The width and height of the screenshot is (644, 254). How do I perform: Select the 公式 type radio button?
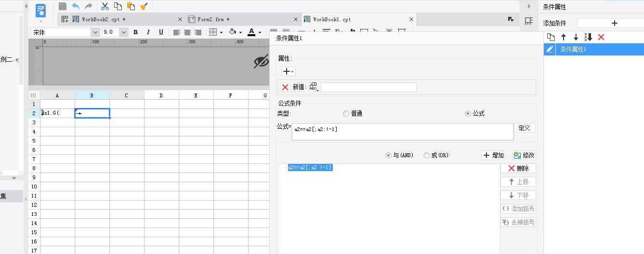[x=468, y=114]
